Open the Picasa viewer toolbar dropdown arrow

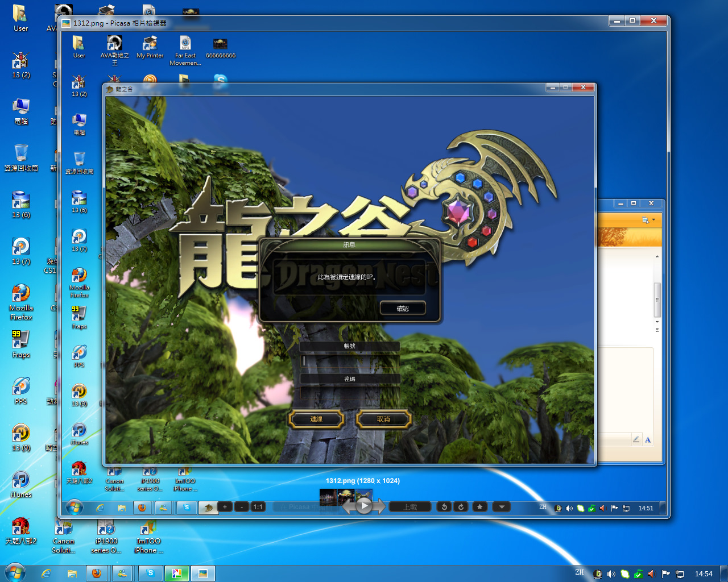point(501,506)
